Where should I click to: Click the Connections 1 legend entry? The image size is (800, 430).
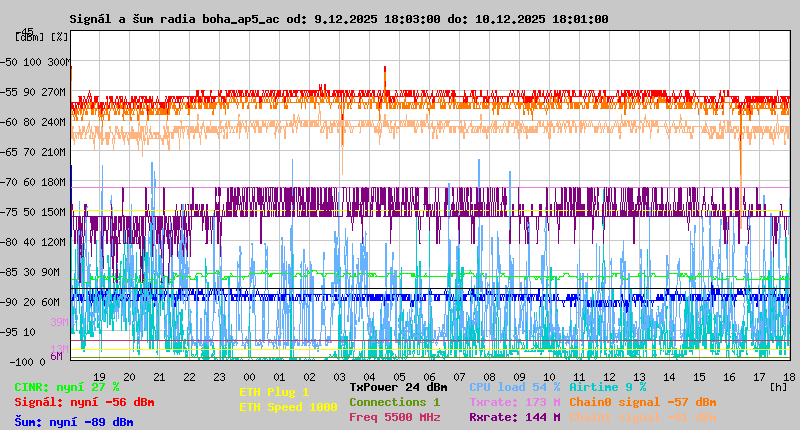click(x=394, y=402)
